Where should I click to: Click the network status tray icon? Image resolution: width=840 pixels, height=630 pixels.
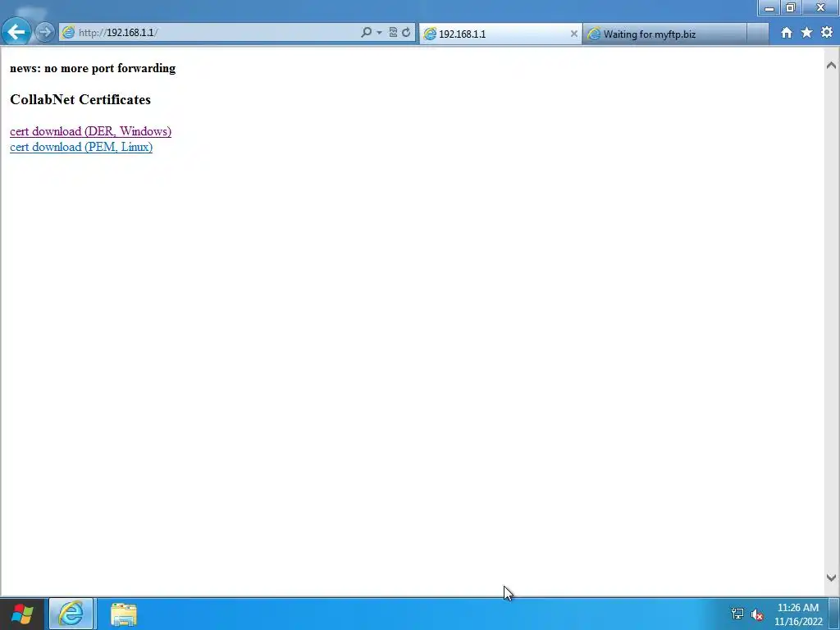tap(737, 614)
